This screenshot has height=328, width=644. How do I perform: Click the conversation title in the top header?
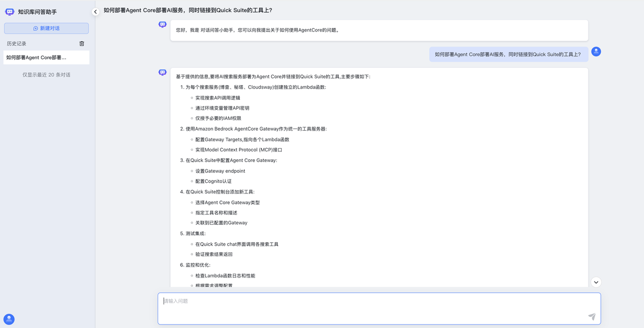click(x=188, y=11)
